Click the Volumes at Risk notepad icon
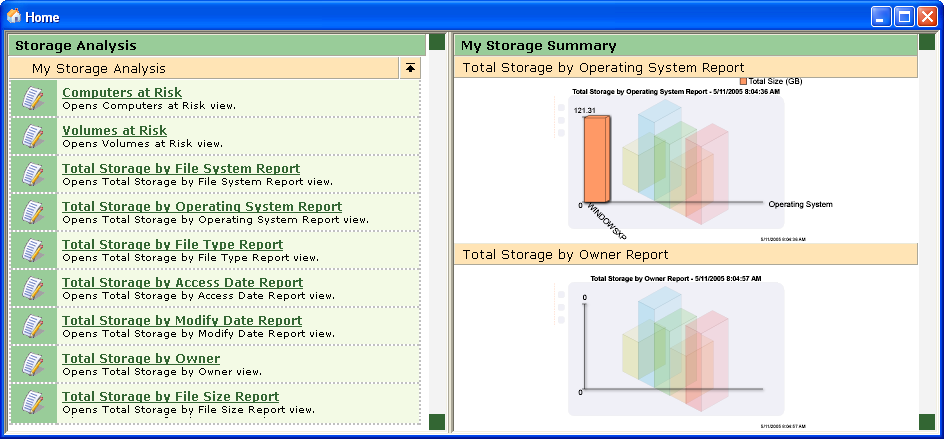The height and width of the screenshot is (439, 944). [x=33, y=136]
